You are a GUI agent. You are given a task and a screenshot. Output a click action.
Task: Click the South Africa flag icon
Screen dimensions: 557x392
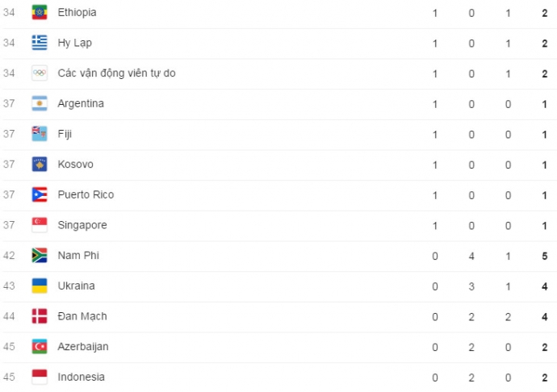[x=39, y=256]
